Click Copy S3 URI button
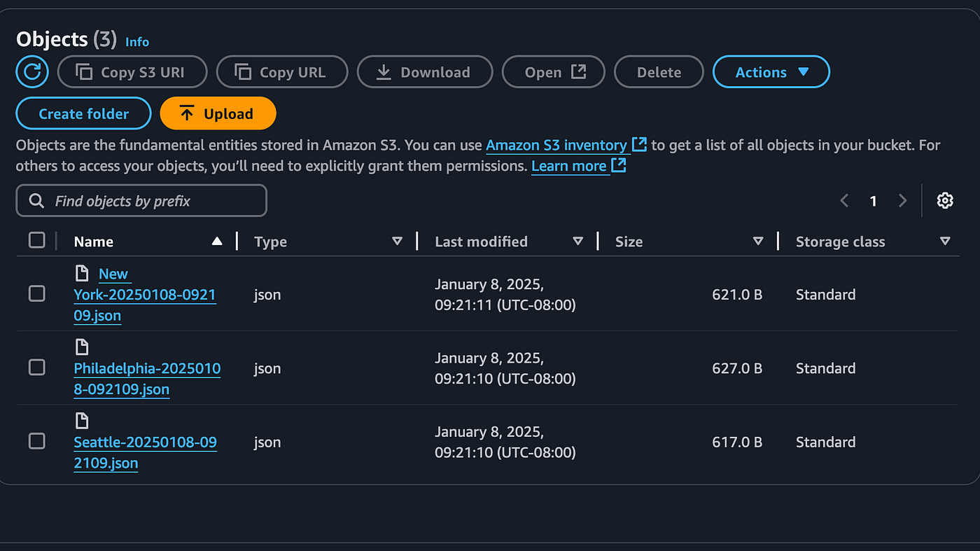980x551 pixels. 132,72
